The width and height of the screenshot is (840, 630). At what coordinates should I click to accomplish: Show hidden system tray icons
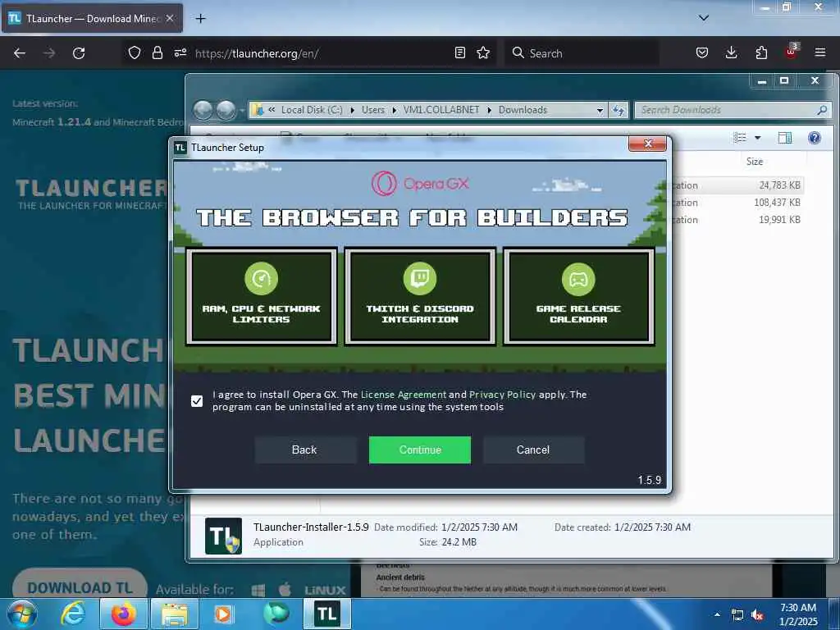[x=717, y=614]
